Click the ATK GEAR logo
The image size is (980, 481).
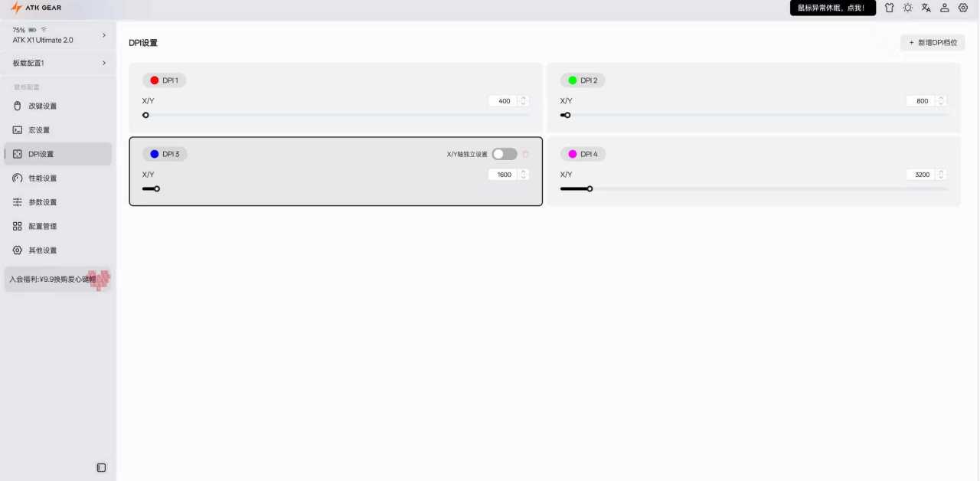[36, 8]
